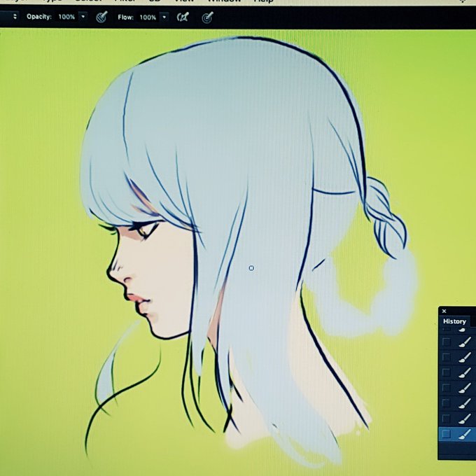Toggle pen pressure for size icon
The height and width of the screenshot is (476, 476).
[208, 17]
